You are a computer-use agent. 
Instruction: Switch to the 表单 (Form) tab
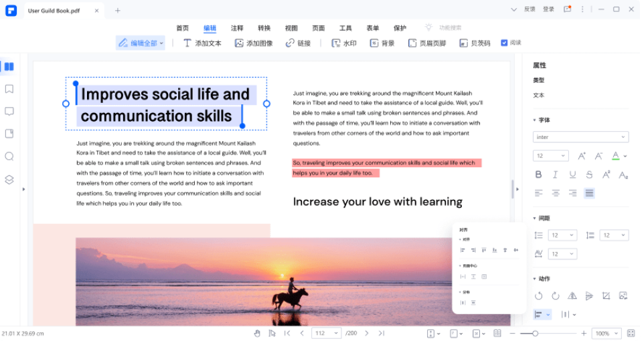(372, 28)
